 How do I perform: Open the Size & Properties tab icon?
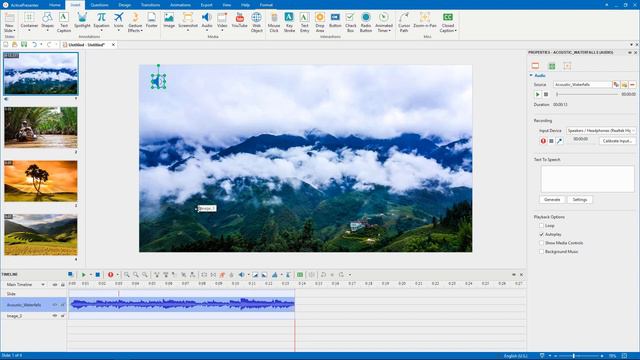(x=552, y=66)
